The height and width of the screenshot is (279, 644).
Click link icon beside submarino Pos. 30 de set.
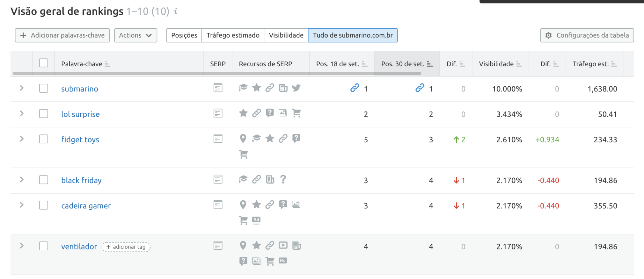tap(420, 88)
